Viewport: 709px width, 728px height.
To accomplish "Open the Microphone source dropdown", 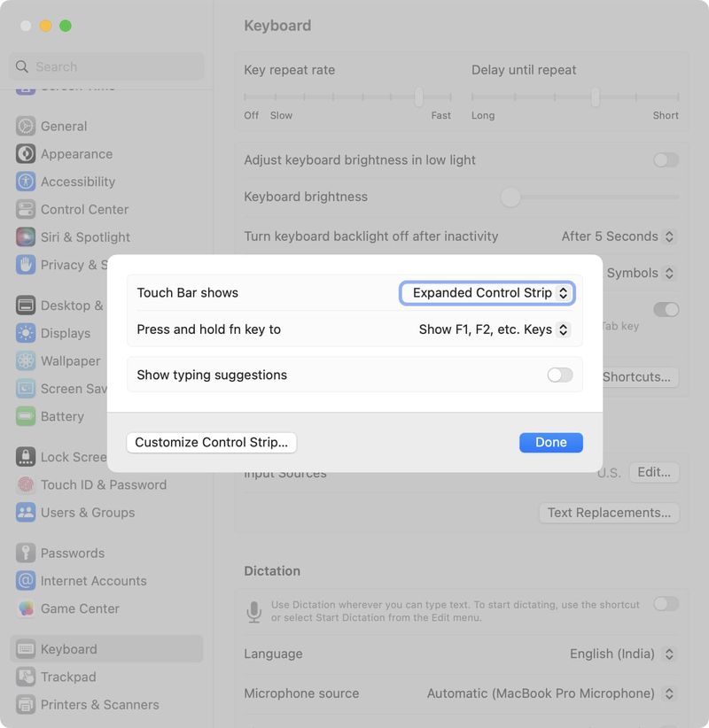I will 551,693.
